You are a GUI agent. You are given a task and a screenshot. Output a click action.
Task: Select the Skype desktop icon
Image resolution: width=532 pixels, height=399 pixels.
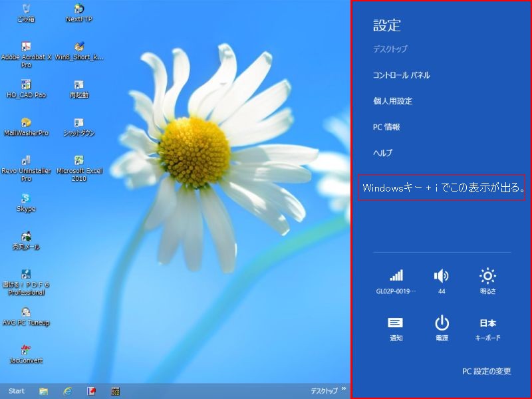pos(26,199)
